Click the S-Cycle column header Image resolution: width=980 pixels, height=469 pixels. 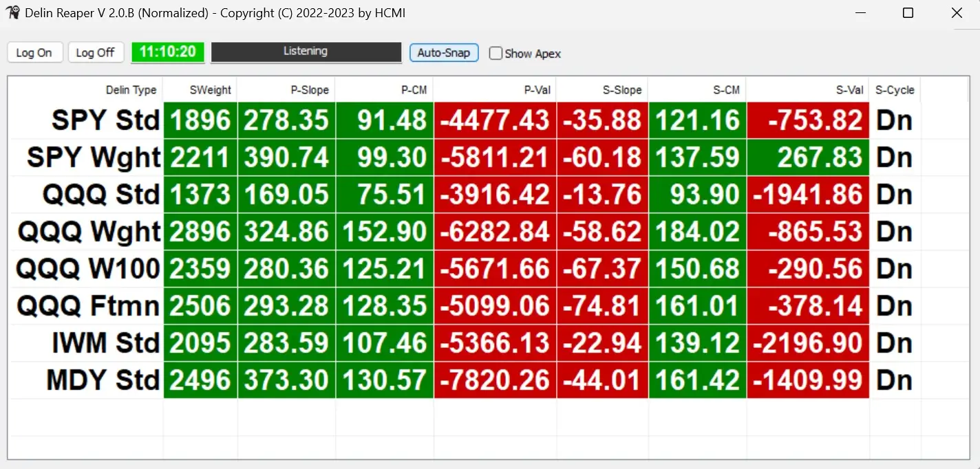(895, 90)
